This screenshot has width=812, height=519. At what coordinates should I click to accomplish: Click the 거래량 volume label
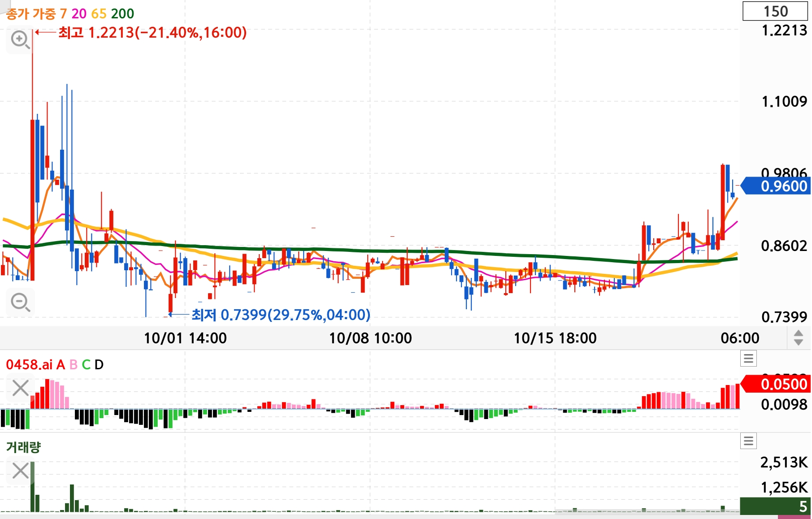tap(23, 447)
